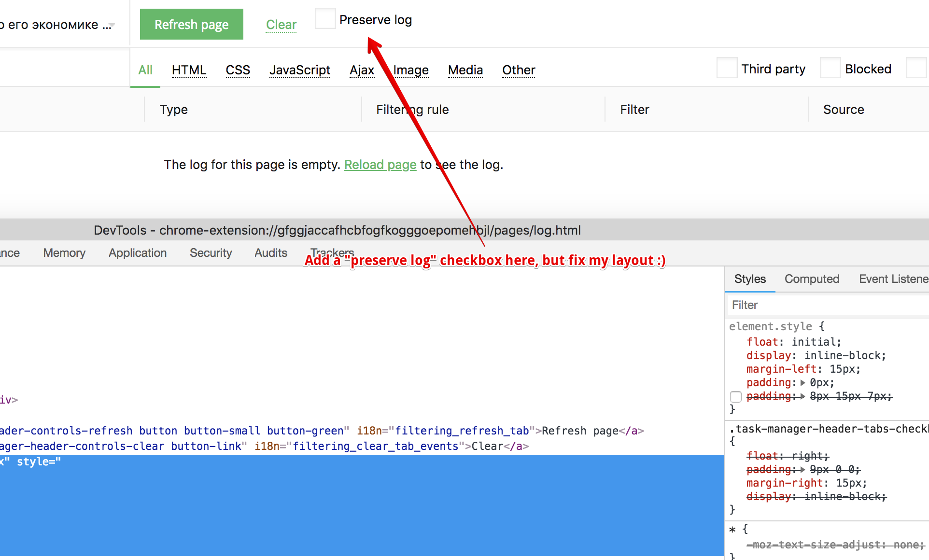The image size is (929, 560).
Task: Open the Memory panel in DevTools
Action: pos(64,252)
